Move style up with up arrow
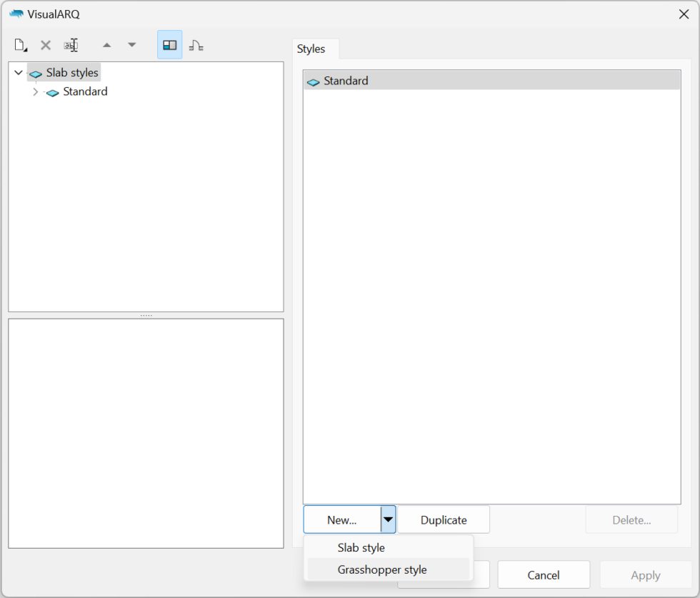700x598 pixels. [106, 45]
